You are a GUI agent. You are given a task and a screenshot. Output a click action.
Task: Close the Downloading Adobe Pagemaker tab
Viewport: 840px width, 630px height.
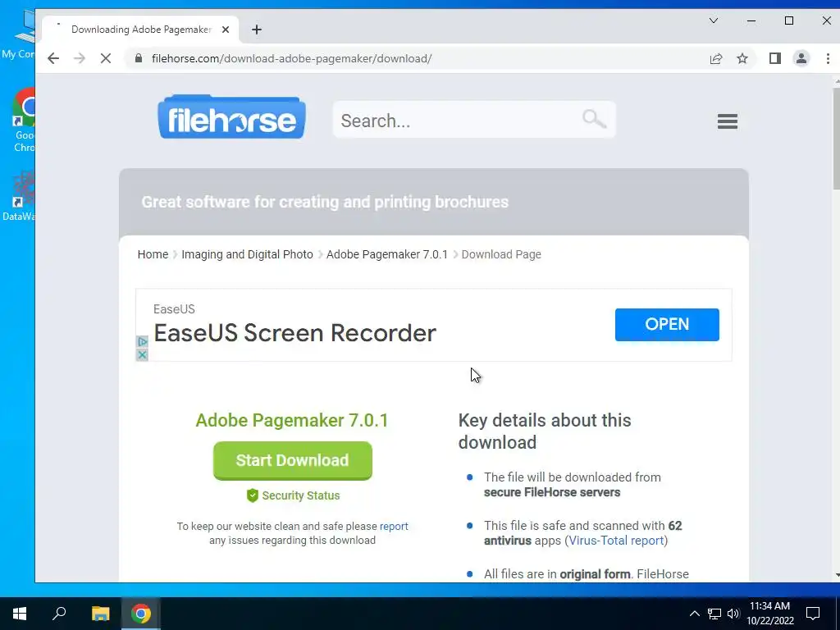click(226, 30)
